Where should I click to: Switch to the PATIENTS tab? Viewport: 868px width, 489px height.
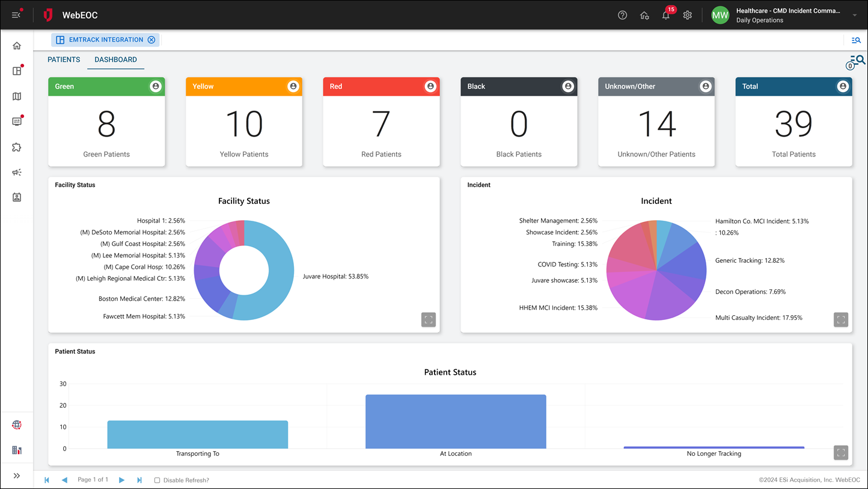[x=64, y=60]
